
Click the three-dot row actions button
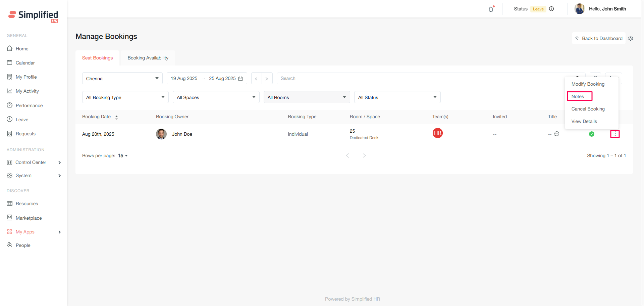[615, 134]
